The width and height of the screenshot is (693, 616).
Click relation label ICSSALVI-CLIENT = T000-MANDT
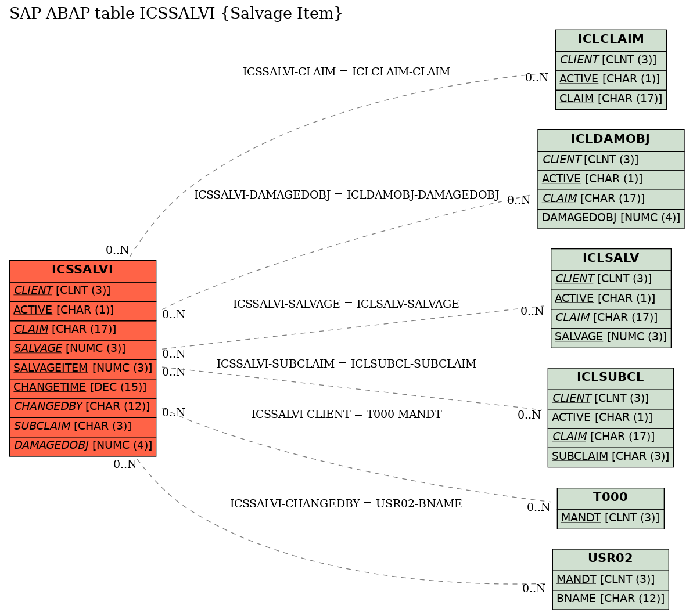click(x=346, y=415)
